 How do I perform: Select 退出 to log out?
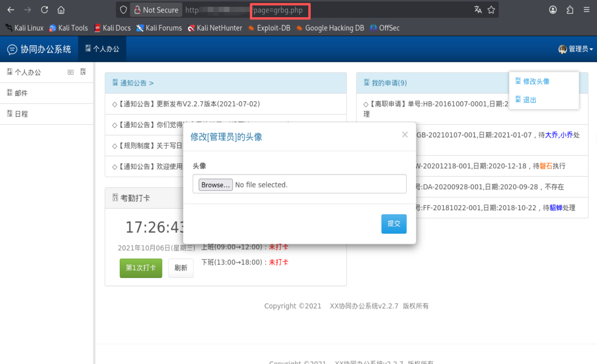click(529, 100)
